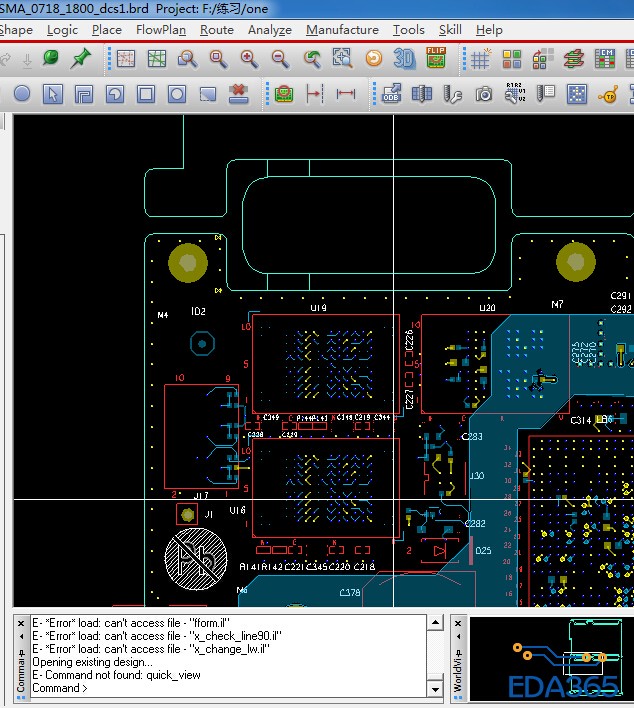This screenshot has width=634, height=708.
Task: Open the FlowPlan menu
Action: [160, 30]
